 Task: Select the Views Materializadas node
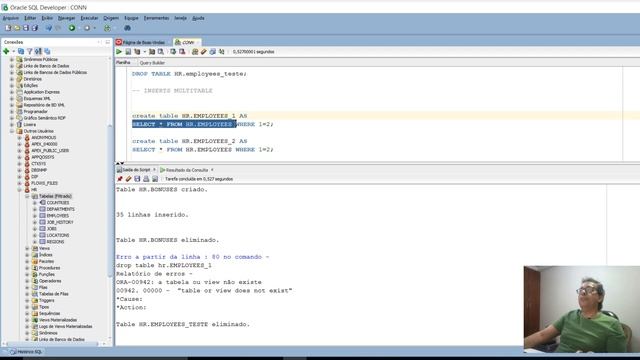[58, 320]
